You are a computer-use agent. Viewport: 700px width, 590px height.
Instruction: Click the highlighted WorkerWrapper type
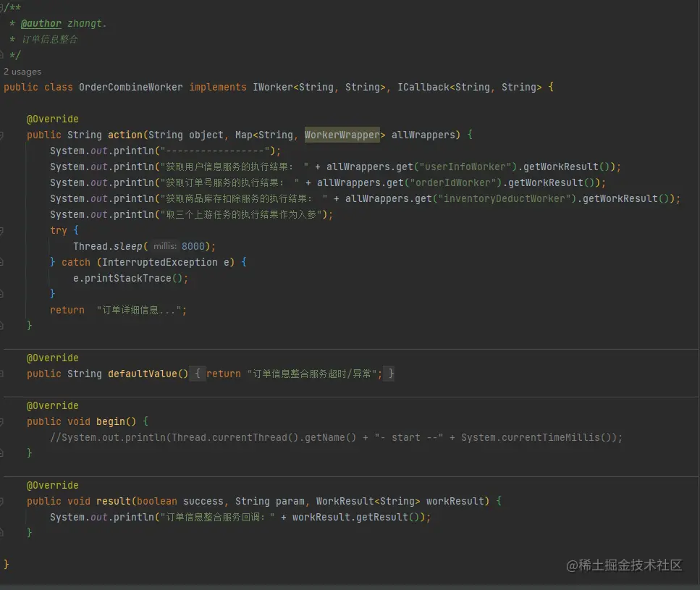tap(342, 135)
